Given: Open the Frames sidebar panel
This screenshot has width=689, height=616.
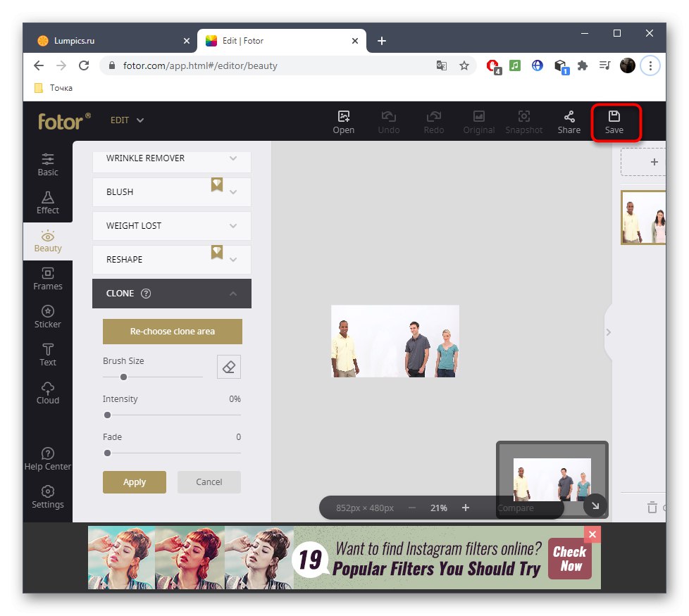Looking at the screenshot, I should click(x=47, y=279).
